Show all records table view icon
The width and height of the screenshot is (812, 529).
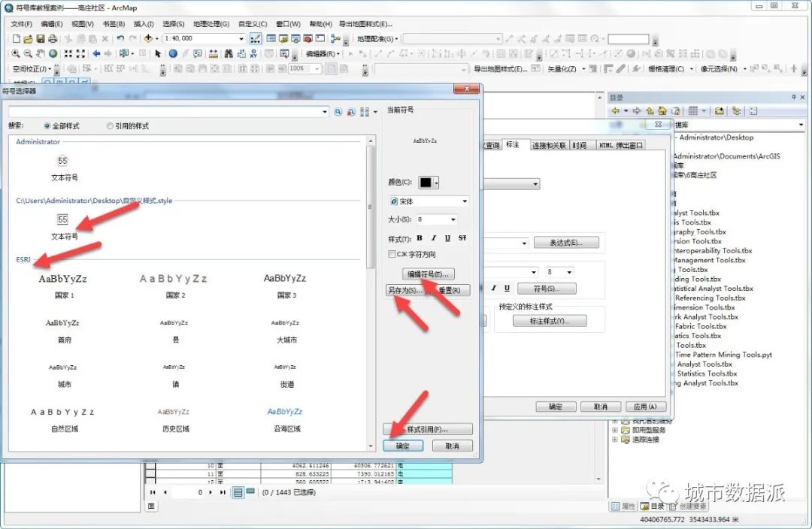(238, 492)
